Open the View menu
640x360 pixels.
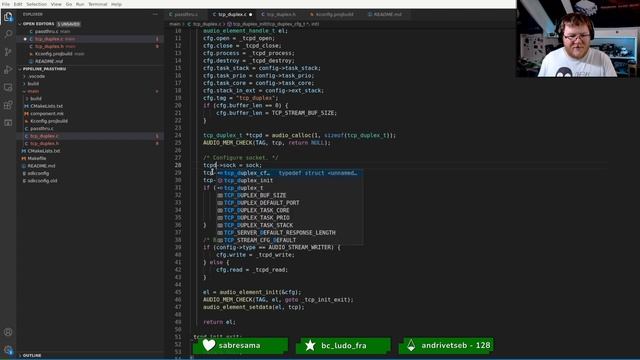(x=56, y=4)
